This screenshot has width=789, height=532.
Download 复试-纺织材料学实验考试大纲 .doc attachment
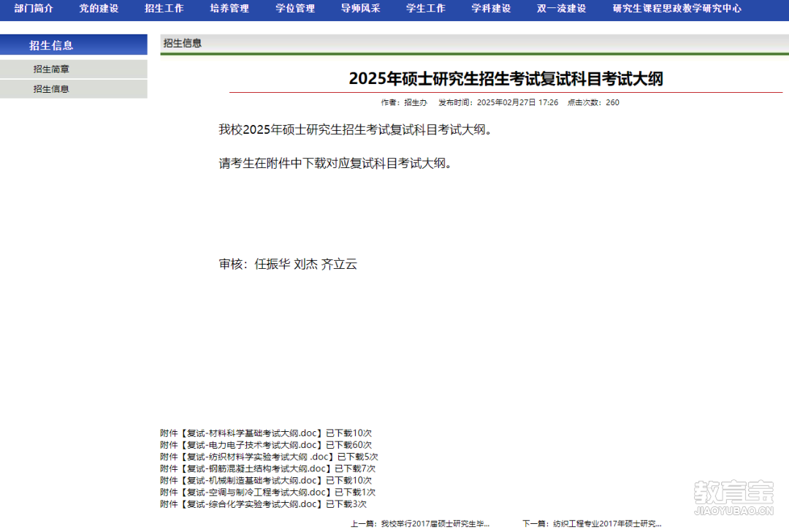(259, 457)
